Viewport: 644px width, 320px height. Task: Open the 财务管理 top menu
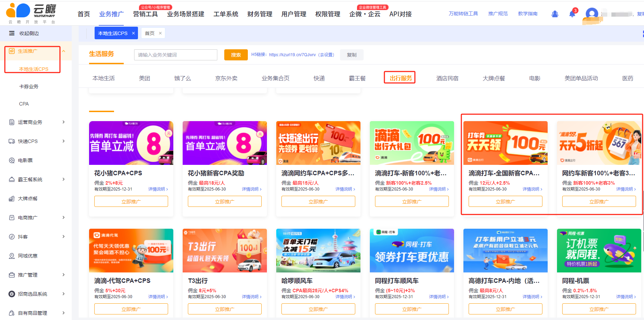[x=260, y=14]
